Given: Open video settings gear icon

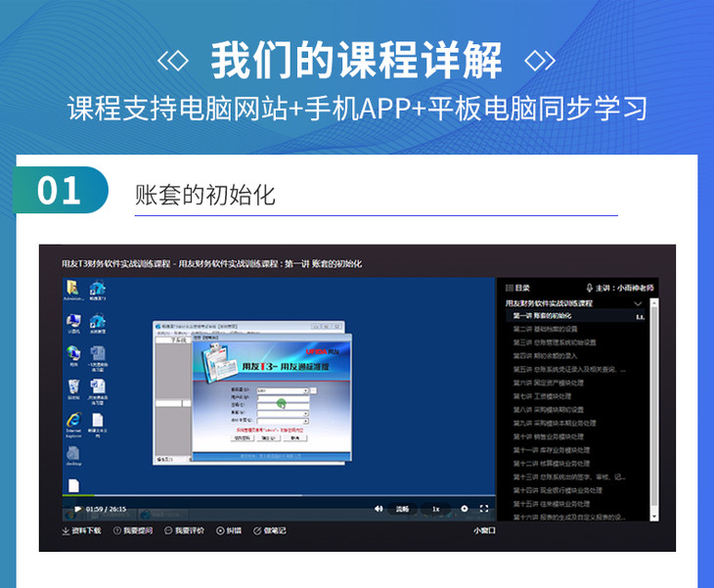Looking at the screenshot, I should (464, 509).
